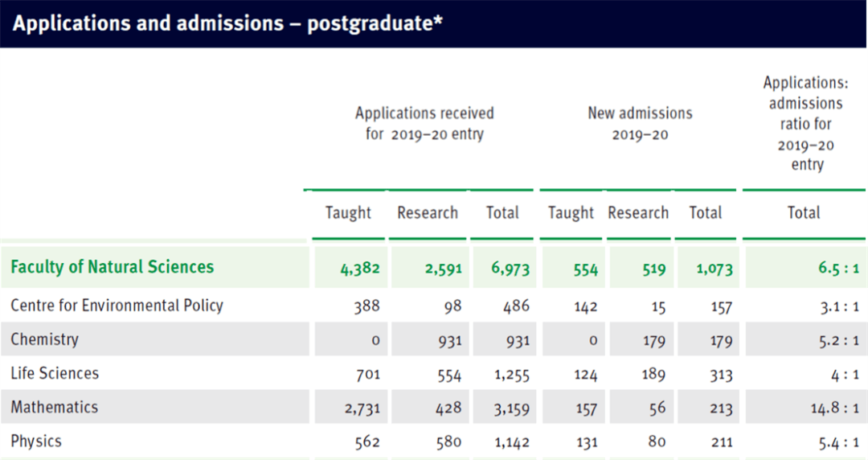Click the 'Applications received for 2019–20 entry' header
The image size is (868, 460).
click(424, 124)
